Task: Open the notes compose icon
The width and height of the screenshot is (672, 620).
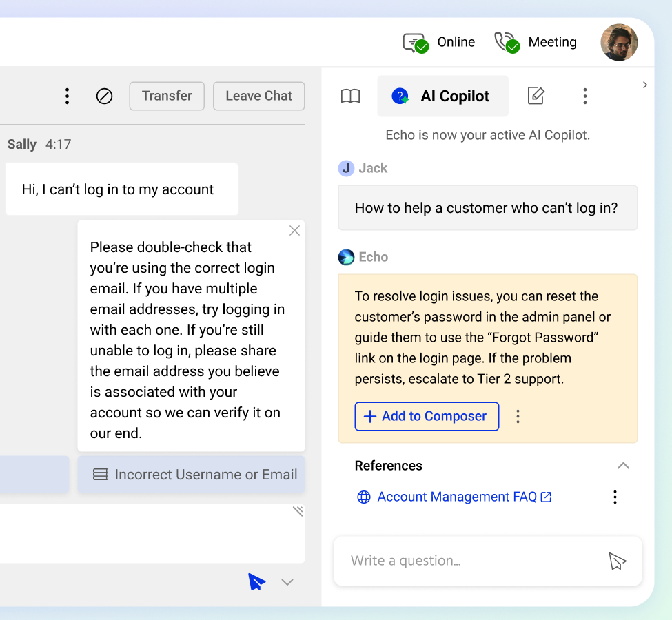Action: point(536,96)
